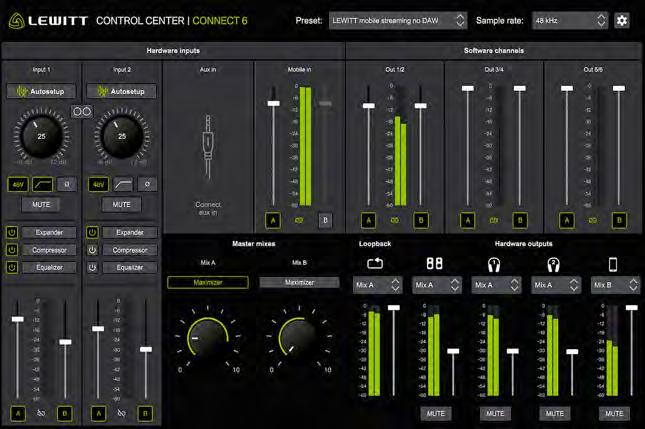The image size is (645, 429).
Task: Run Autosetup for Input 2
Action: tap(121, 91)
